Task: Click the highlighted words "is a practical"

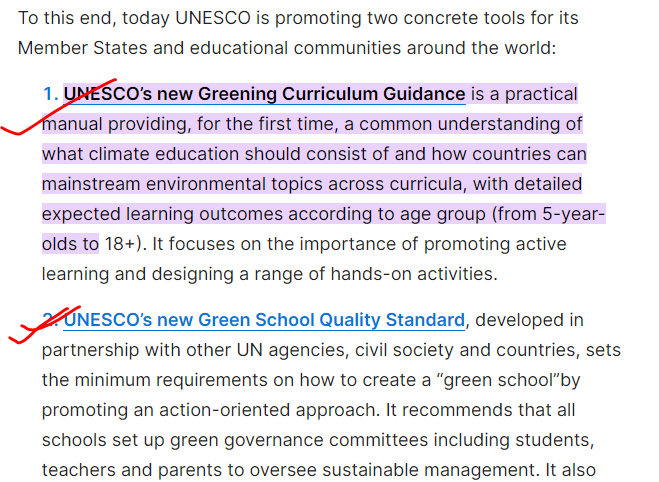Action: 524,95
